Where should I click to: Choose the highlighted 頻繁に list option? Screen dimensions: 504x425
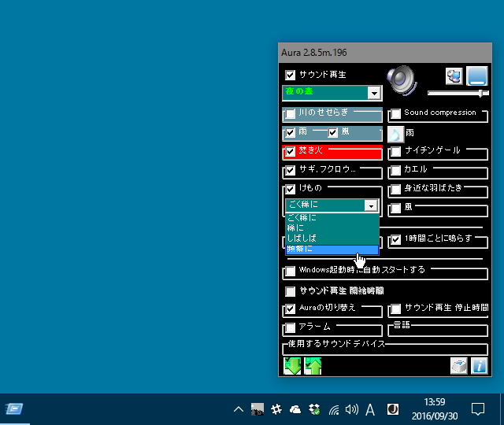coord(332,249)
